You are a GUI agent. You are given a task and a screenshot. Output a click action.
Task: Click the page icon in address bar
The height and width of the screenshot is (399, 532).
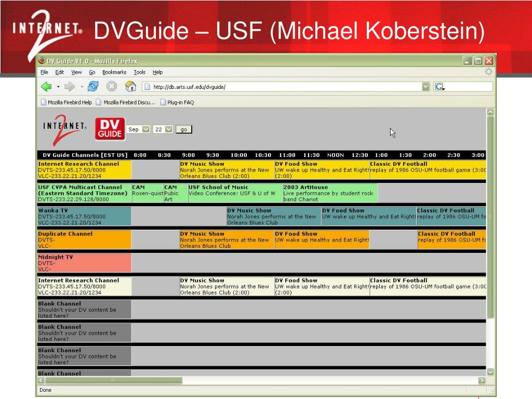(x=147, y=87)
